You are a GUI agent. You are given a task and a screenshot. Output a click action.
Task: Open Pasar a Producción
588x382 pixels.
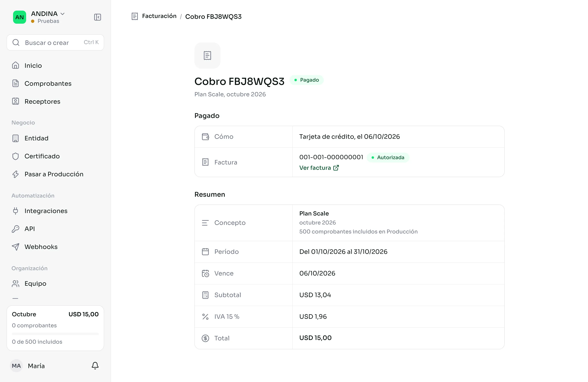point(55,174)
